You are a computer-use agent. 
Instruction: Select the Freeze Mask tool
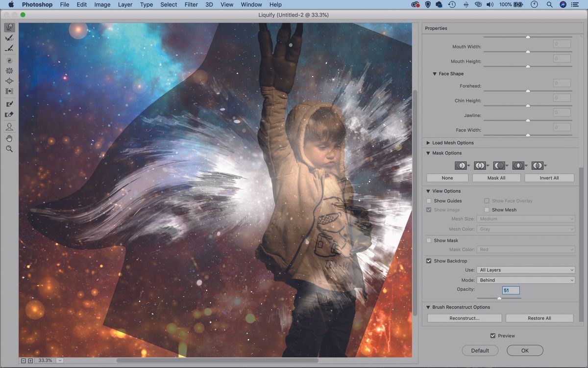click(9, 104)
